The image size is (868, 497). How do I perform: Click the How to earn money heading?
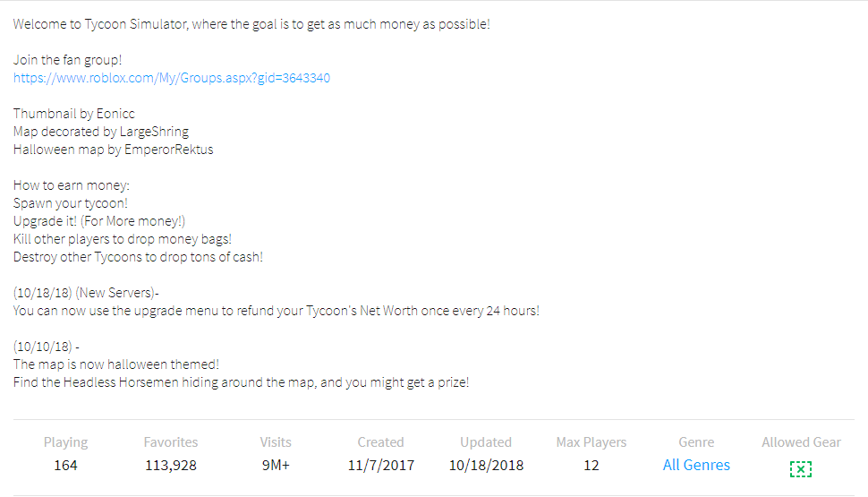click(x=72, y=185)
